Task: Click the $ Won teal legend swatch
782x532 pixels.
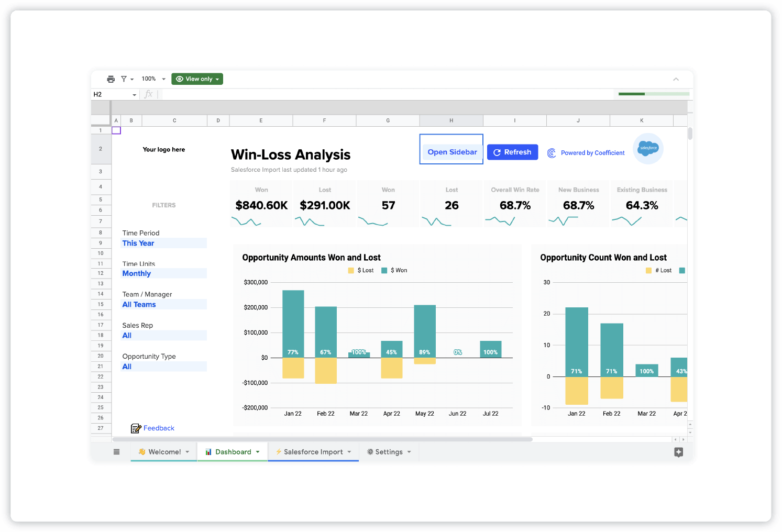Action: (384, 271)
